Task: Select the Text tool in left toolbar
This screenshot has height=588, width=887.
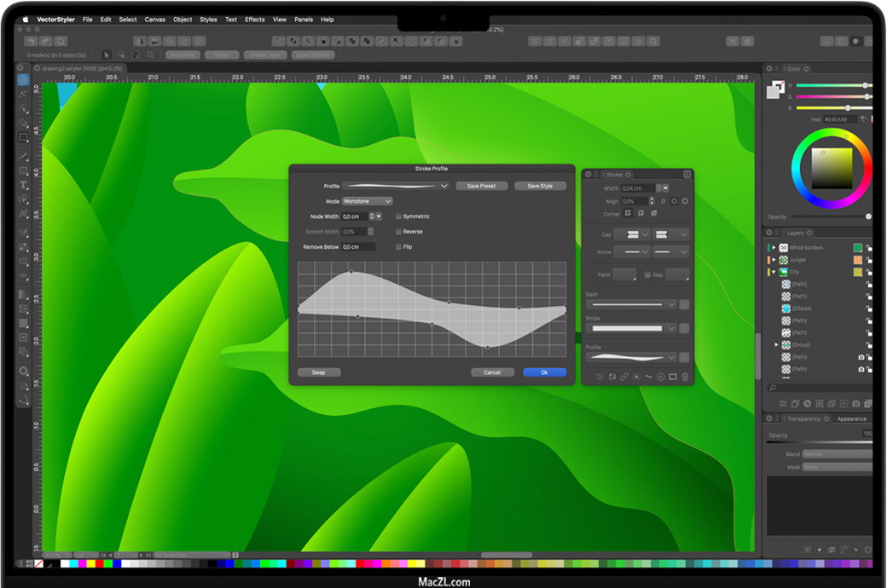Action: [x=24, y=185]
